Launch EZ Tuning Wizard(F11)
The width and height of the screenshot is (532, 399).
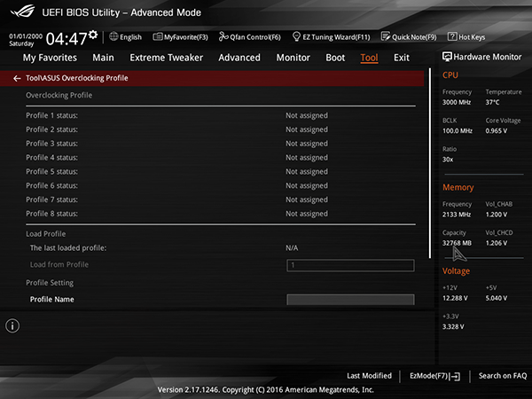[336, 37]
